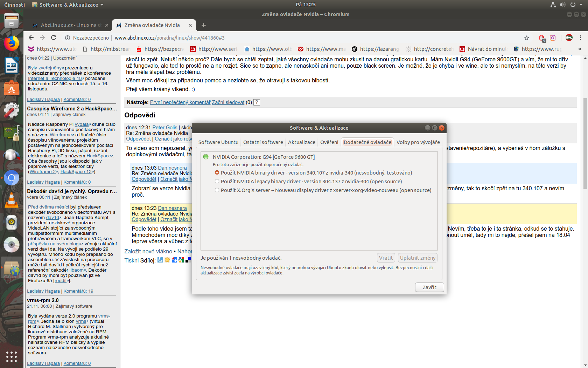Switch to the Ověření tab
Viewport: 588px width, 368px height.
(x=329, y=142)
